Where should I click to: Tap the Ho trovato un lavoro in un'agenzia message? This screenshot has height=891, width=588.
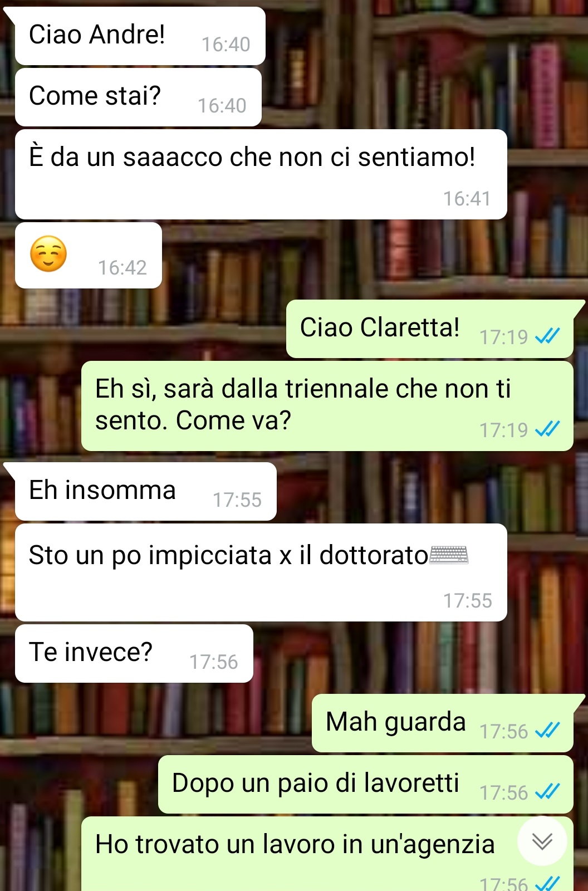coord(327,854)
